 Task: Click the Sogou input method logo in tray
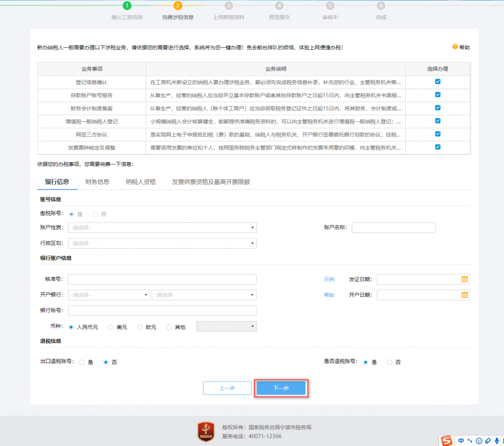[x=446, y=440]
